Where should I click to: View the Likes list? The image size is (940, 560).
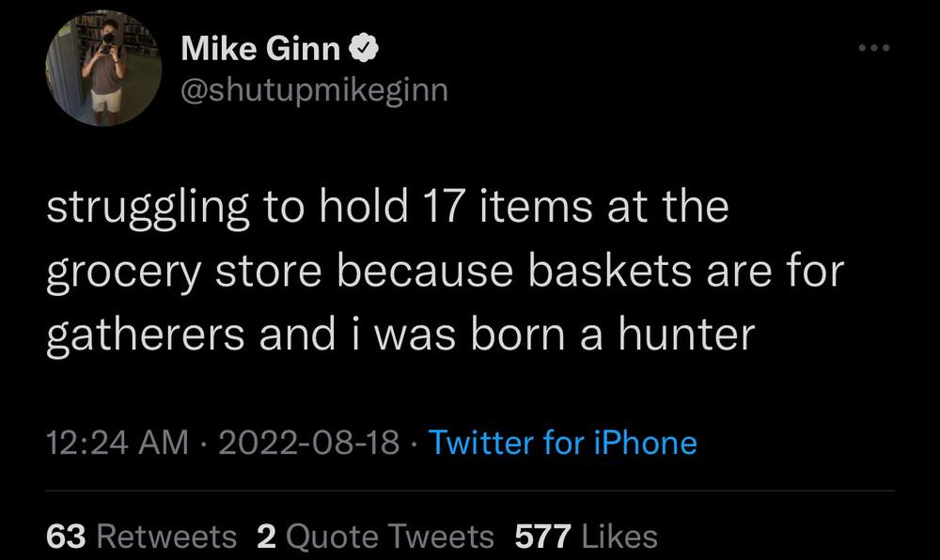tap(587, 537)
